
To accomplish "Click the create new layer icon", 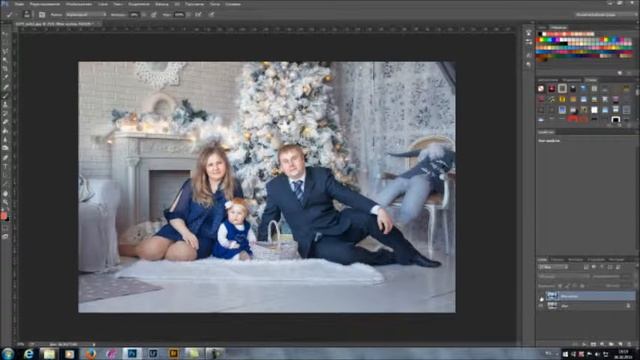I will pyautogui.click(x=620, y=344).
